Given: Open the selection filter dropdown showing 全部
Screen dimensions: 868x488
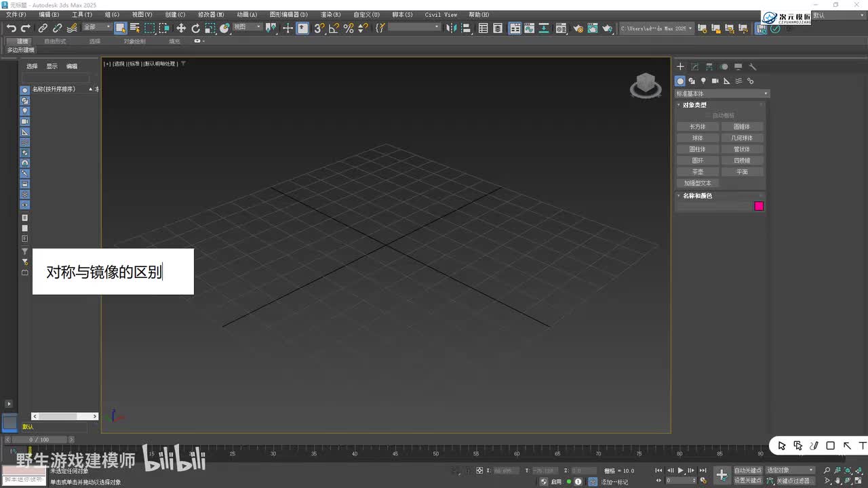Looking at the screenshot, I should pos(97,27).
